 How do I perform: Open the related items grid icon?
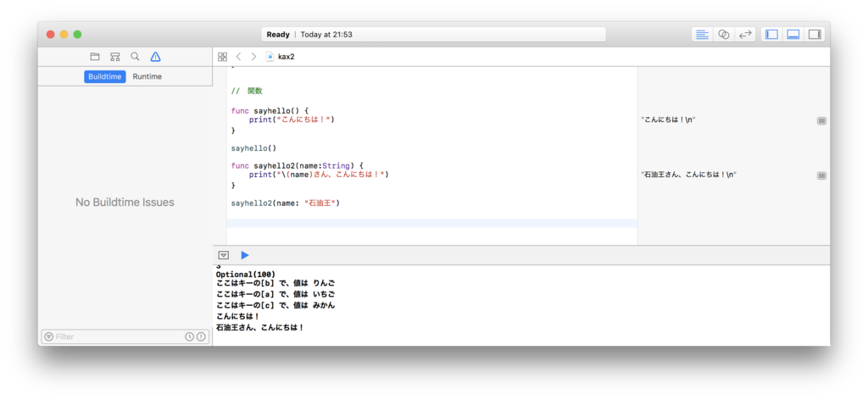click(223, 57)
